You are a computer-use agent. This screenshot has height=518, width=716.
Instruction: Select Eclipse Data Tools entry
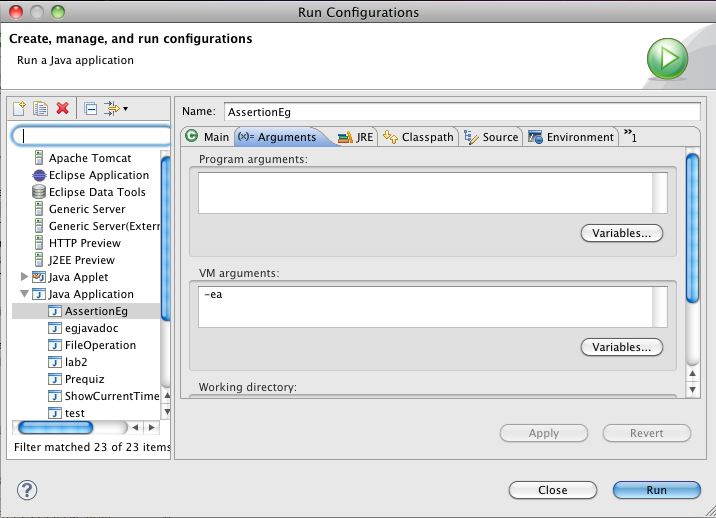point(97,192)
